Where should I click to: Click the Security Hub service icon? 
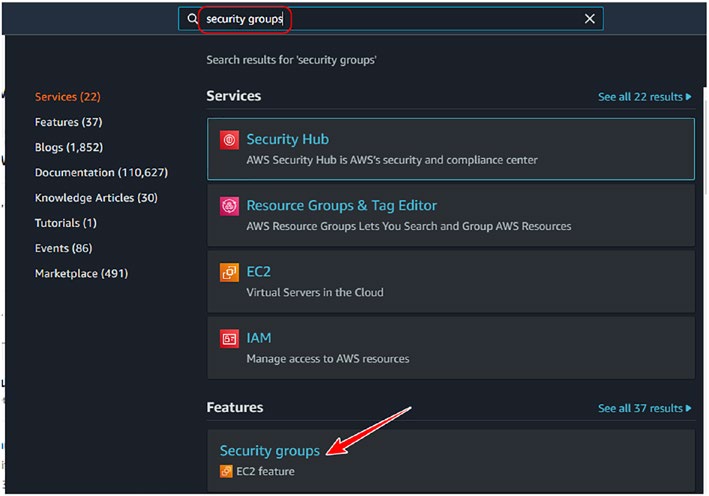(x=229, y=140)
